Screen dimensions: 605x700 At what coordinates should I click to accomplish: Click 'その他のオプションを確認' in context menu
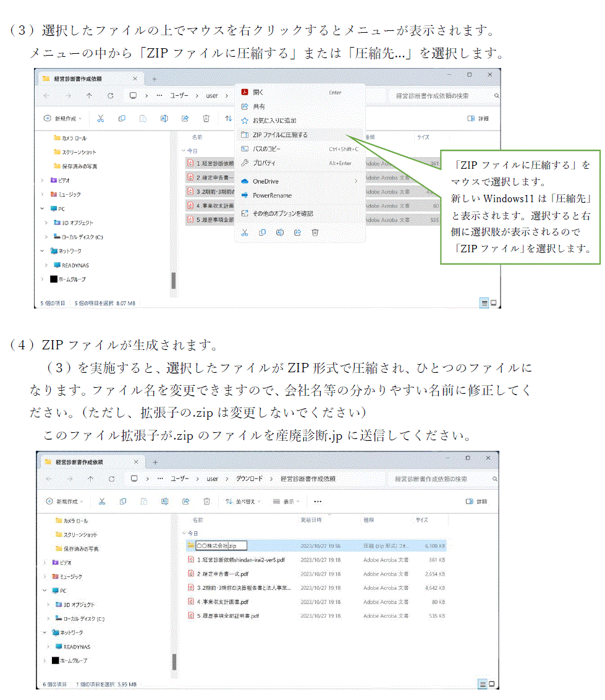click(282, 213)
